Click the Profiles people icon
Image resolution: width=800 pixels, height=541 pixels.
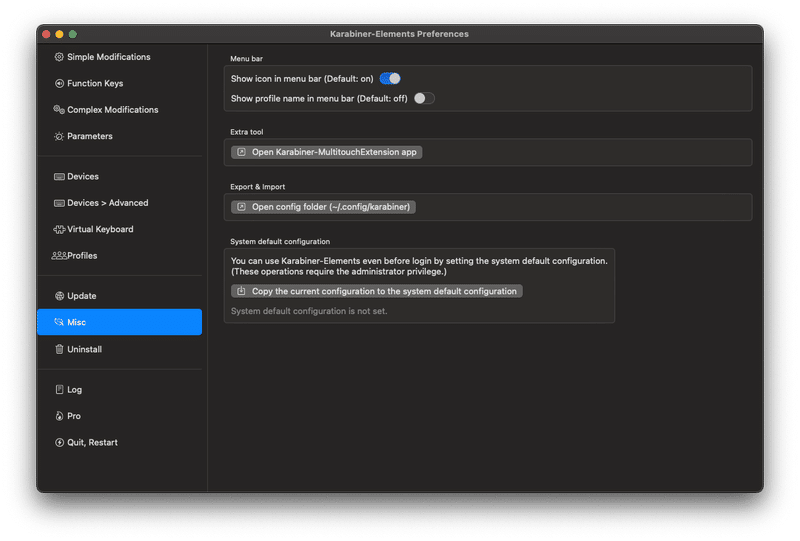59,256
